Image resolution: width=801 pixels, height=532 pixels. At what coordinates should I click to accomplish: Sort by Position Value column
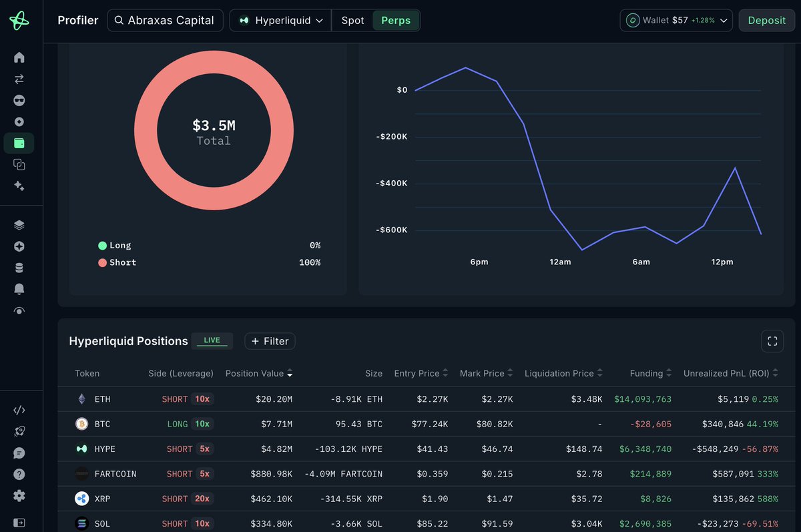click(x=259, y=373)
